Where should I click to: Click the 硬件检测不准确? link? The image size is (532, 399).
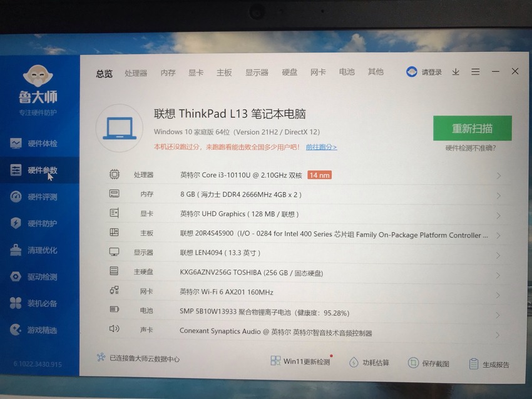[471, 148]
